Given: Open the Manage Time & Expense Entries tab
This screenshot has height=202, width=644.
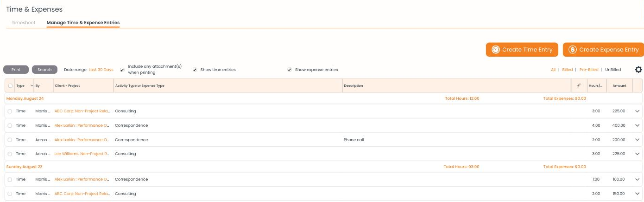Looking at the screenshot, I should 83,22.
